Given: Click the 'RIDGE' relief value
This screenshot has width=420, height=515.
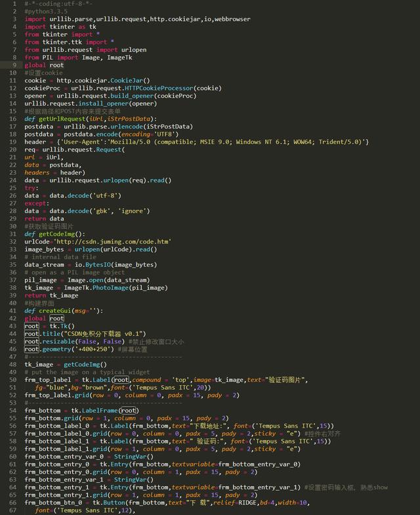Looking at the screenshot, I should pos(247,503).
